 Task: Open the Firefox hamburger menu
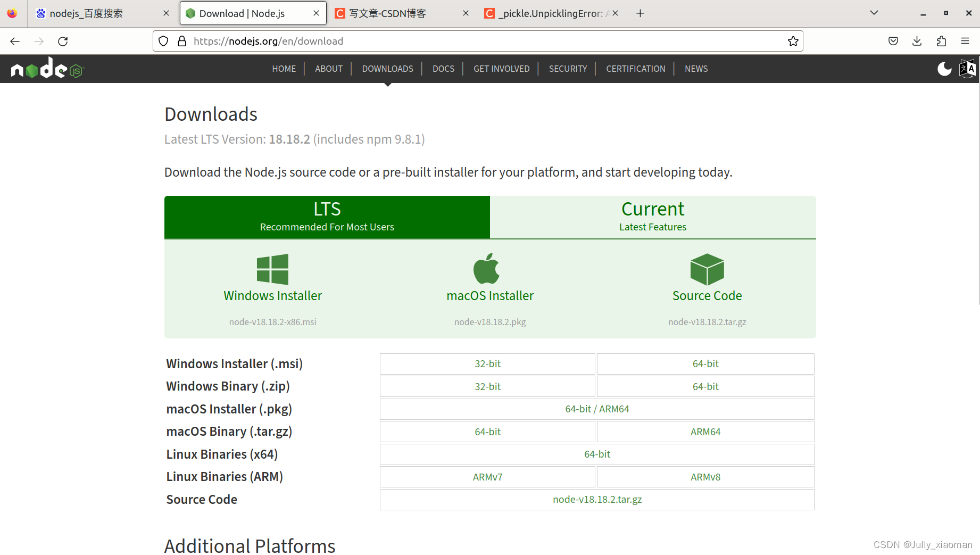coord(965,41)
